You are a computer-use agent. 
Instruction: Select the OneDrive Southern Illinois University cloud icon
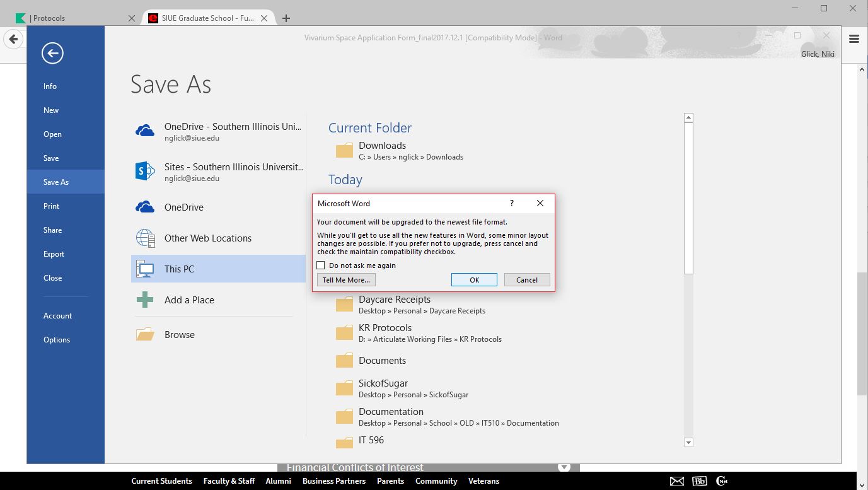point(145,131)
